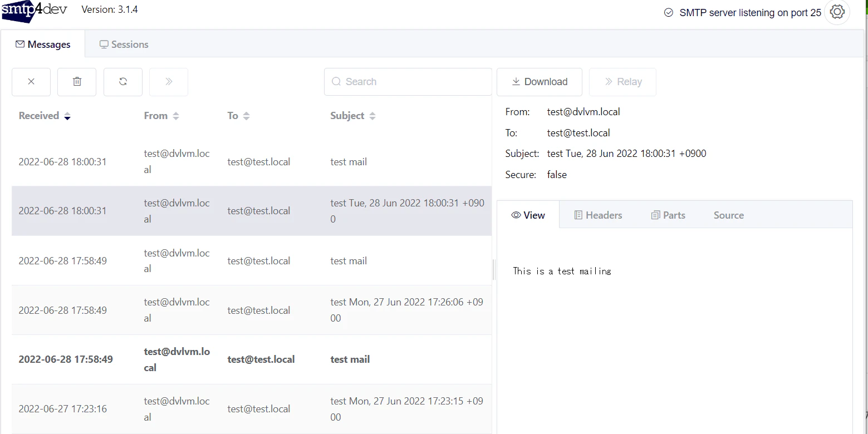
Task: Sort messages by Subject column
Action: coord(353,116)
